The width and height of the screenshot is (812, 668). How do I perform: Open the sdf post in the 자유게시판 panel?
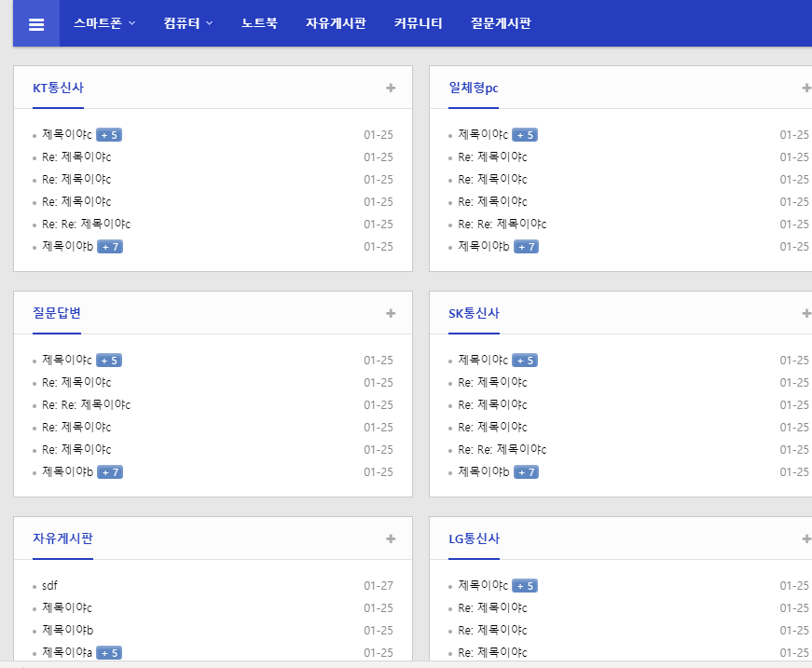(50, 586)
